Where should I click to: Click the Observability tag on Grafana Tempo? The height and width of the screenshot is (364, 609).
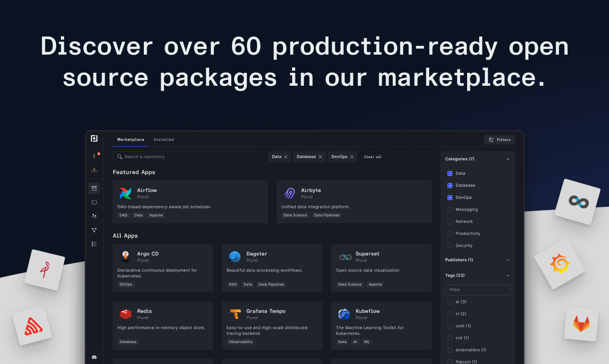point(240,342)
